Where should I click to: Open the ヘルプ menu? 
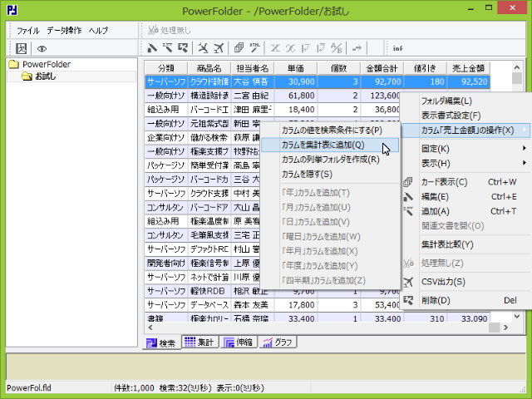(x=98, y=31)
